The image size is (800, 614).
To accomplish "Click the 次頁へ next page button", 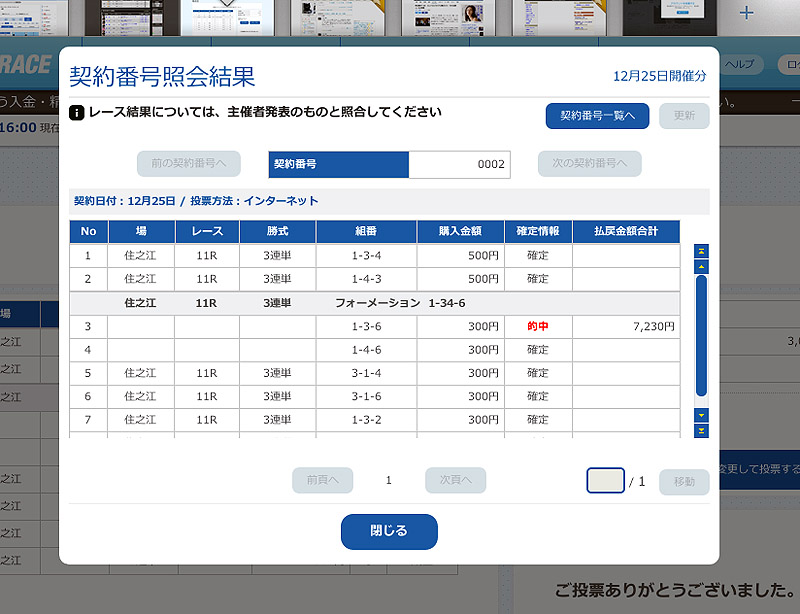I will [455, 480].
